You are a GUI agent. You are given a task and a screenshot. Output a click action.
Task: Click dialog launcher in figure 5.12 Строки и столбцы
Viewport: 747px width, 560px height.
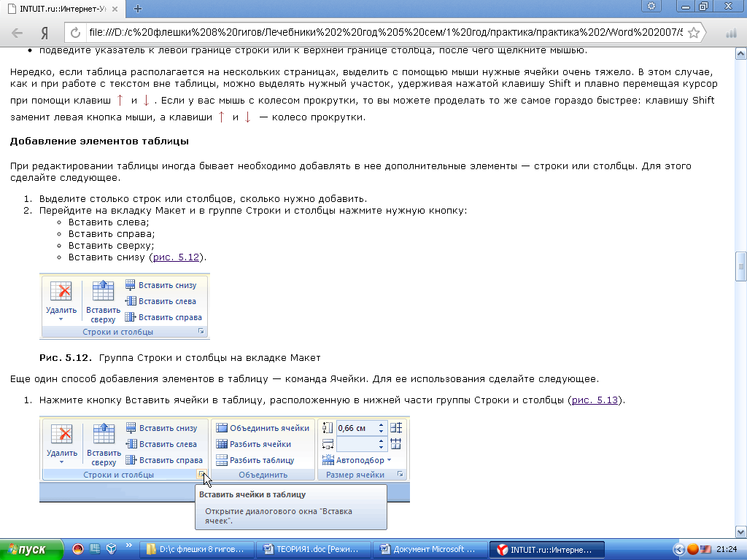[201, 332]
